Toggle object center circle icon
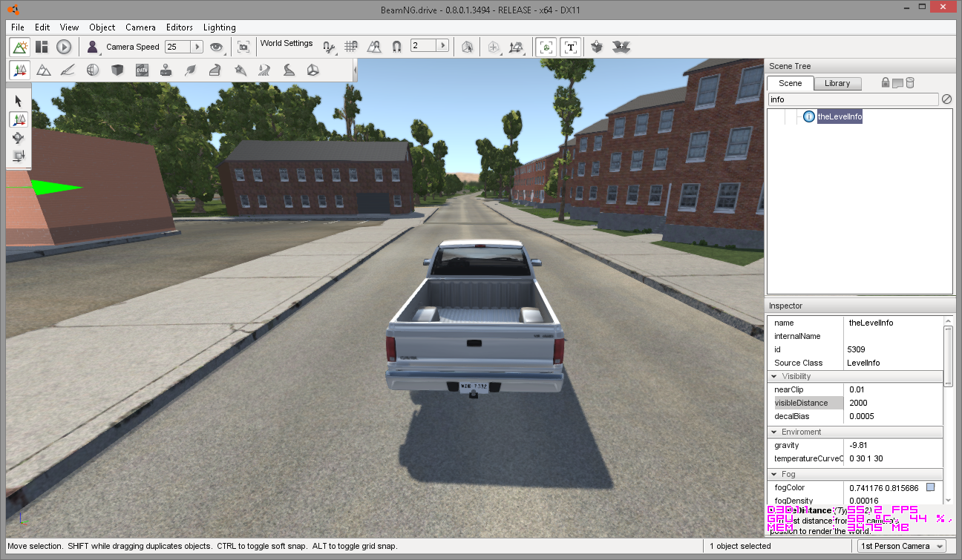Screen dimensions: 962x560 click(x=494, y=47)
